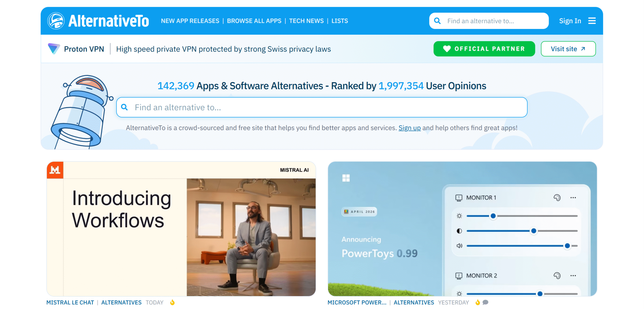This screenshot has height=309, width=644.
Task: Open the Microsoft Power... app link
Action: point(357,302)
